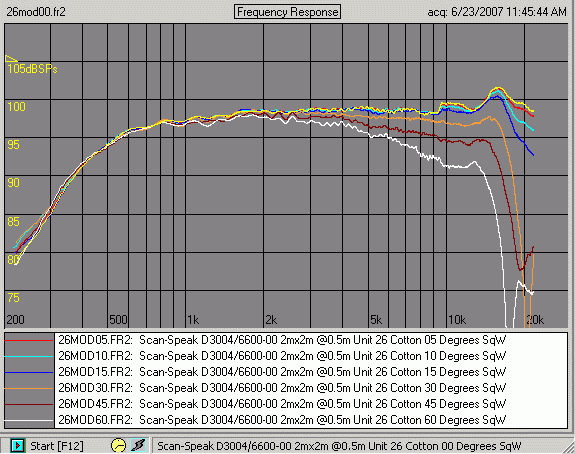Click the yellow clock icon
Image resolution: width=575 pixels, height=454 pixels.
[118, 446]
